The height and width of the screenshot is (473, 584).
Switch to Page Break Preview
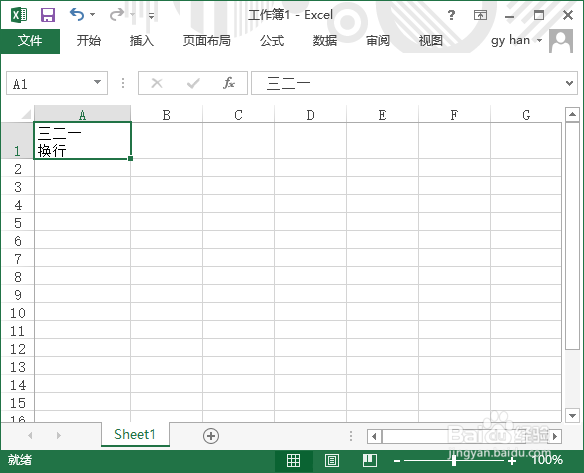click(x=370, y=461)
